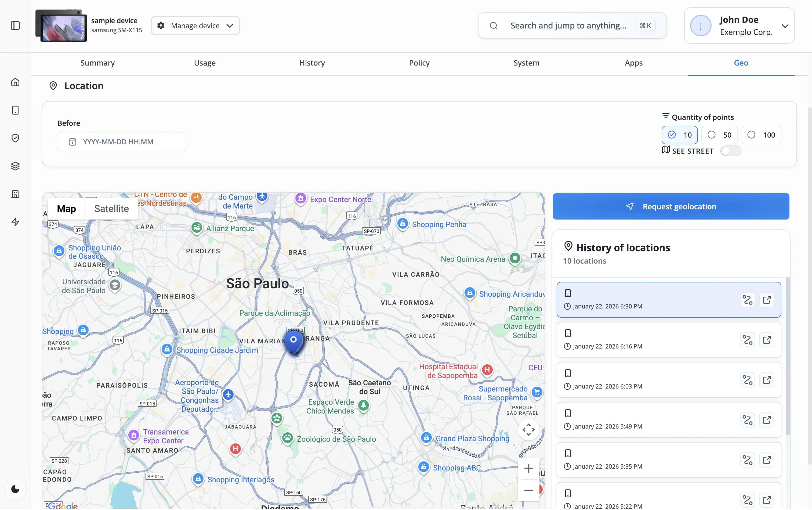Toggle dark mode with the moon icon
Image resolution: width=812 pixels, height=510 pixels.
pyautogui.click(x=15, y=489)
